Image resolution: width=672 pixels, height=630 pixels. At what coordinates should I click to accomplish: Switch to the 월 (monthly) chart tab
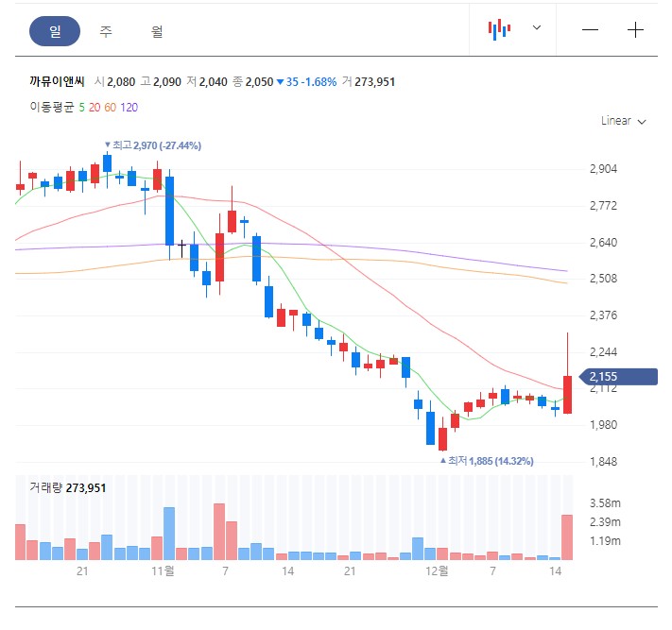[x=157, y=31]
